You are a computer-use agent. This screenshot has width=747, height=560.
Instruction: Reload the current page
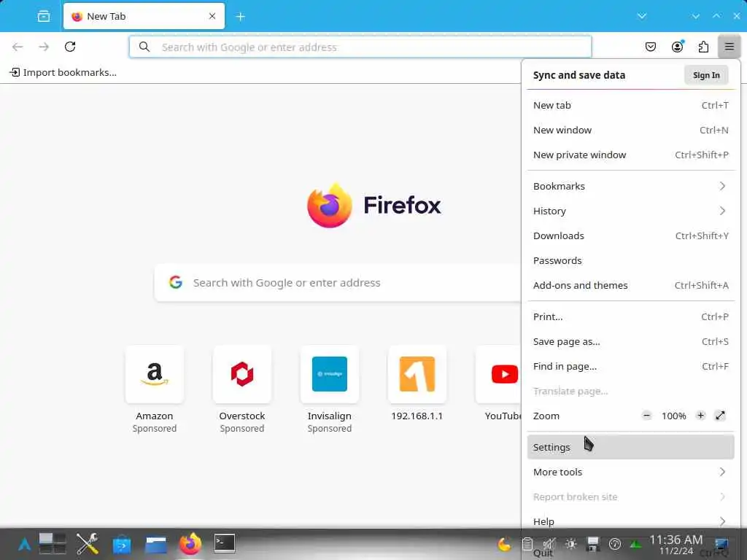[70, 47]
